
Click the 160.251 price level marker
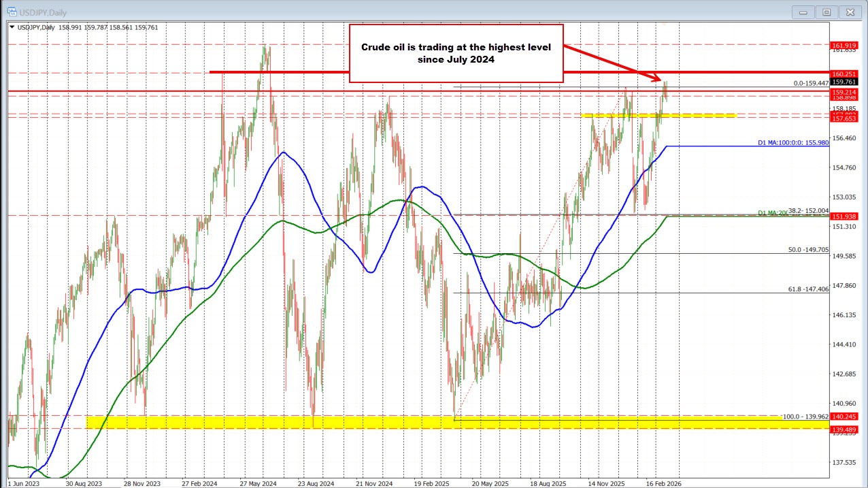846,74
